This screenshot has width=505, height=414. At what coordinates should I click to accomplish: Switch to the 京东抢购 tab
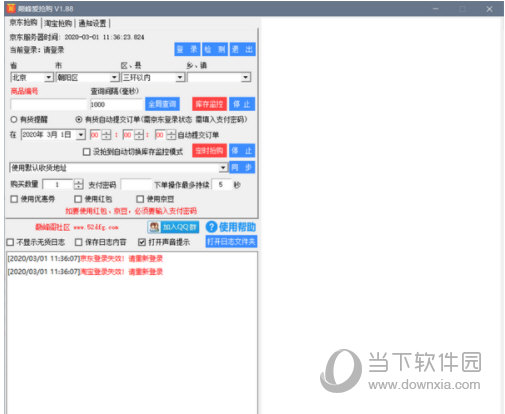(x=23, y=22)
